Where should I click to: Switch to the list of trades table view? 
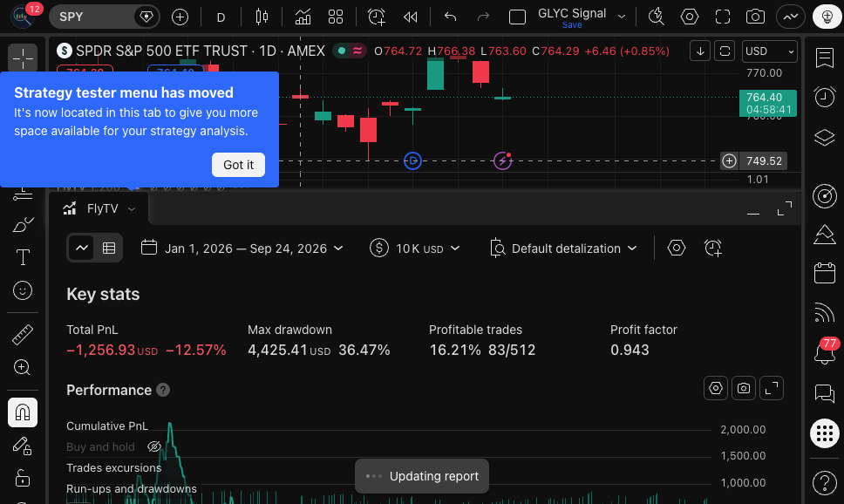pos(109,249)
